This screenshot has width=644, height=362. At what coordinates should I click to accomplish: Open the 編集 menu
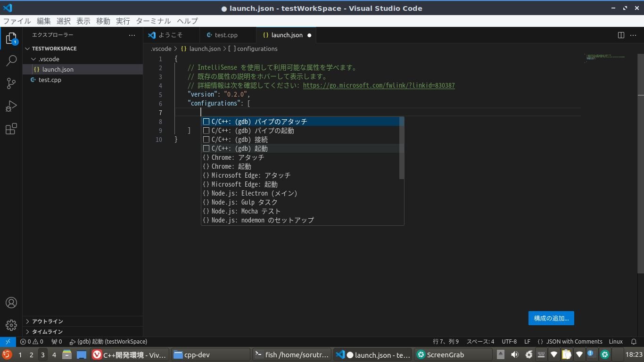tap(44, 21)
